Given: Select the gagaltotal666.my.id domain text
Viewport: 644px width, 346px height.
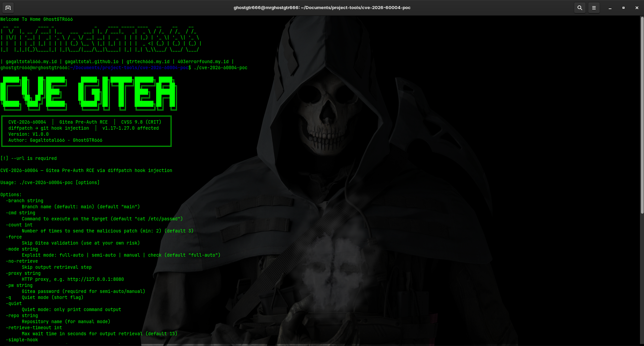Looking at the screenshot, I should (31, 62).
